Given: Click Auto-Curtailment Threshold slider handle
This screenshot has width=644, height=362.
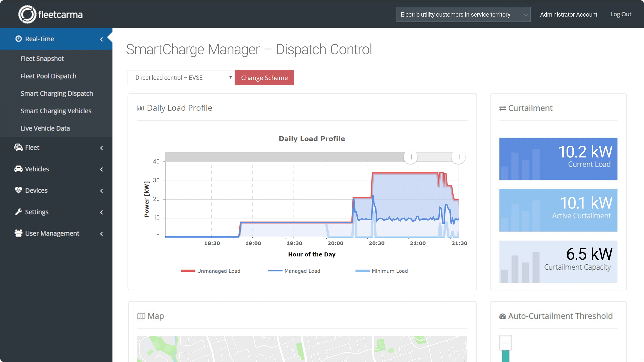Looking at the screenshot, I should pos(506,342).
